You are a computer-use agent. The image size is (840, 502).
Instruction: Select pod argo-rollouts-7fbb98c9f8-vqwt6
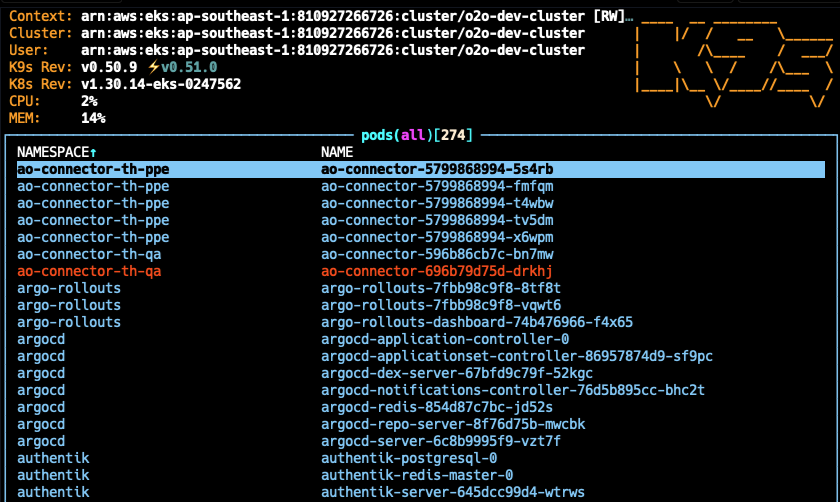click(x=421, y=305)
